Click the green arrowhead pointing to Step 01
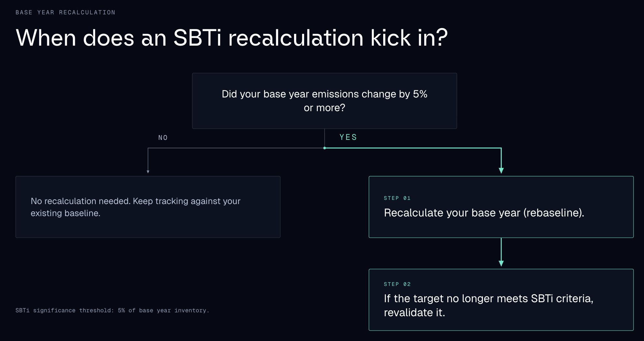The image size is (644, 341). (x=501, y=170)
